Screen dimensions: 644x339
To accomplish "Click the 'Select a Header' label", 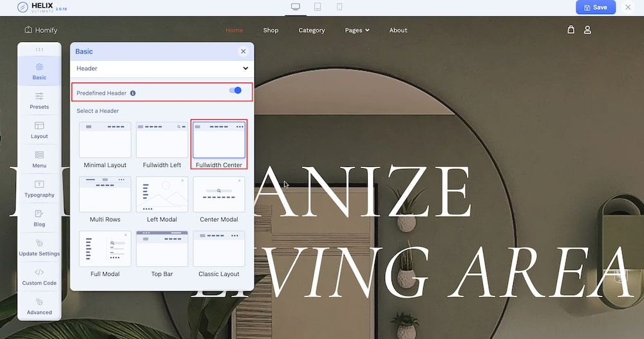I will click(98, 111).
